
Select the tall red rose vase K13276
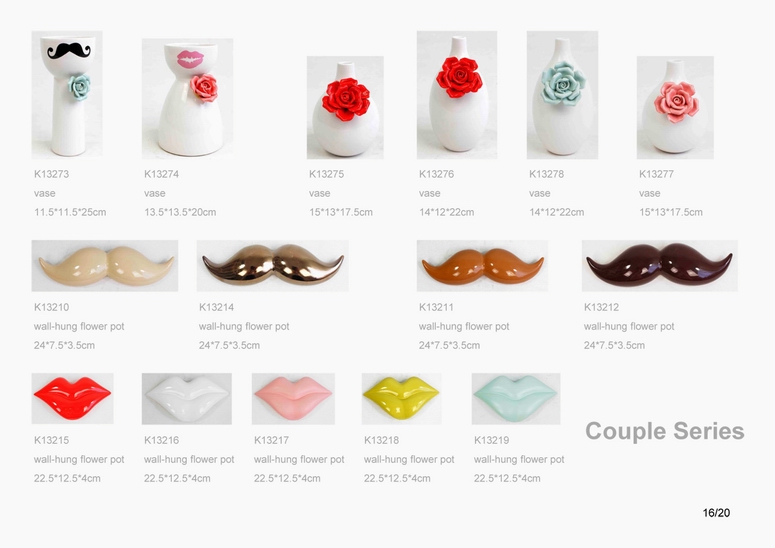[457, 94]
